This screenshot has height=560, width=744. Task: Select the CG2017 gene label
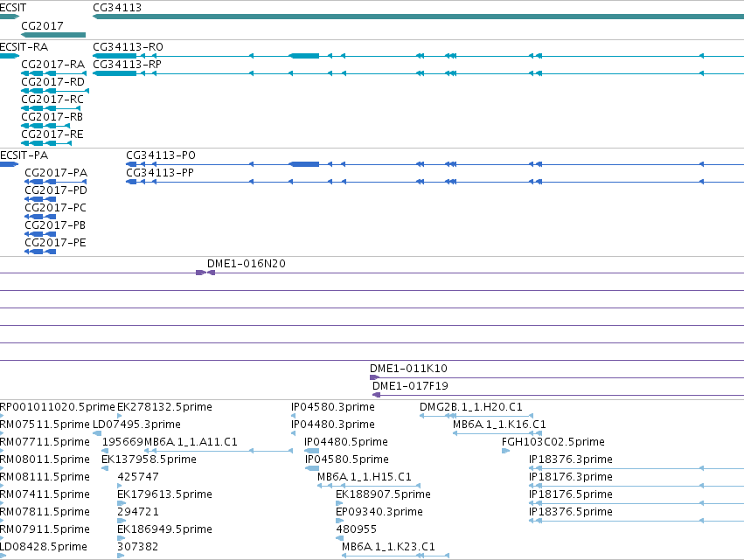click(x=42, y=25)
